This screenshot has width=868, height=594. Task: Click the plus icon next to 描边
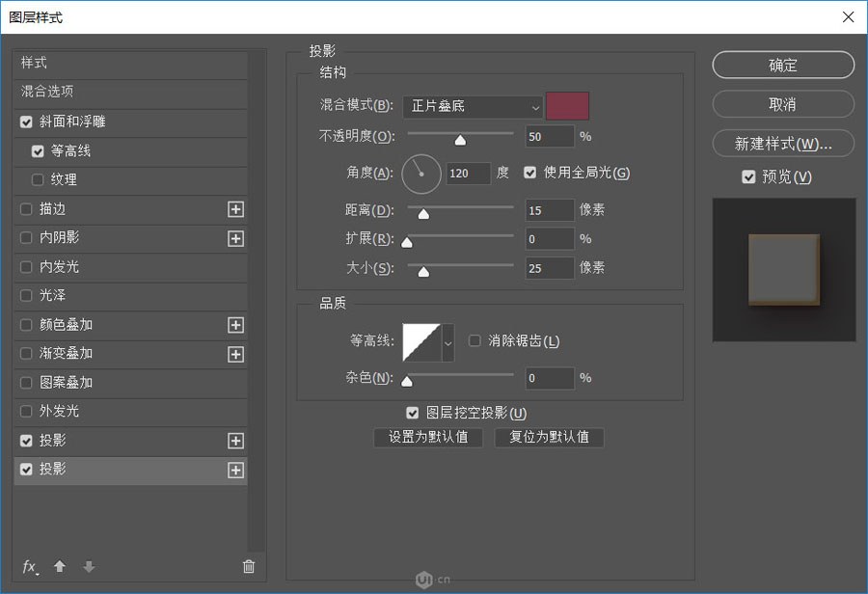tap(235, 209)
